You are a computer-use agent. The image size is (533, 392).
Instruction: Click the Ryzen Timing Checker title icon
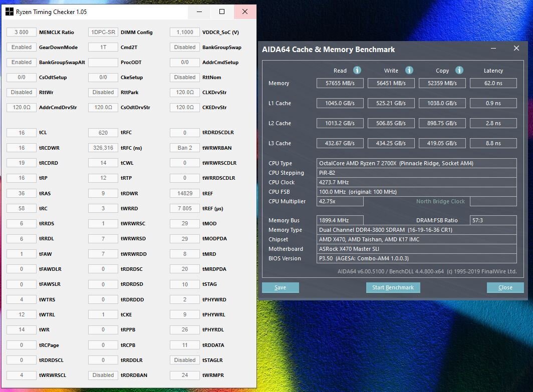tap(9, 12)
